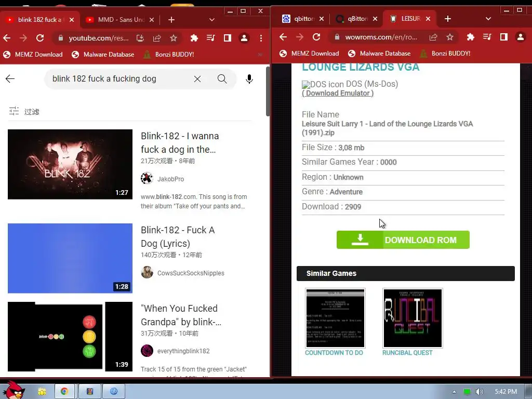This screenshot has width=532, height=399.
Task: Open Bonzi BUDDY! bookmark in YouTube window
Action: point(169,54)
